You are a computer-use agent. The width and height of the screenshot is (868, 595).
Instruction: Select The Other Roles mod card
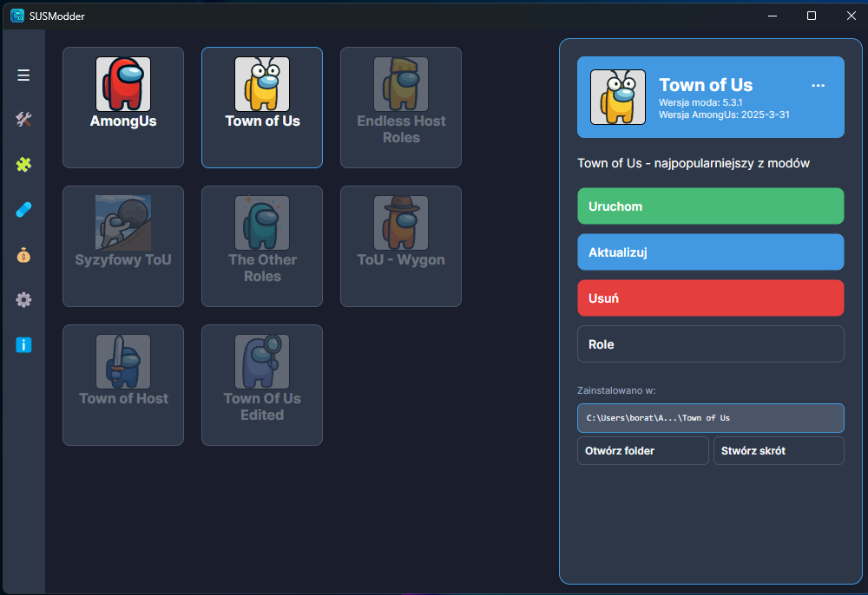point(262,246)
